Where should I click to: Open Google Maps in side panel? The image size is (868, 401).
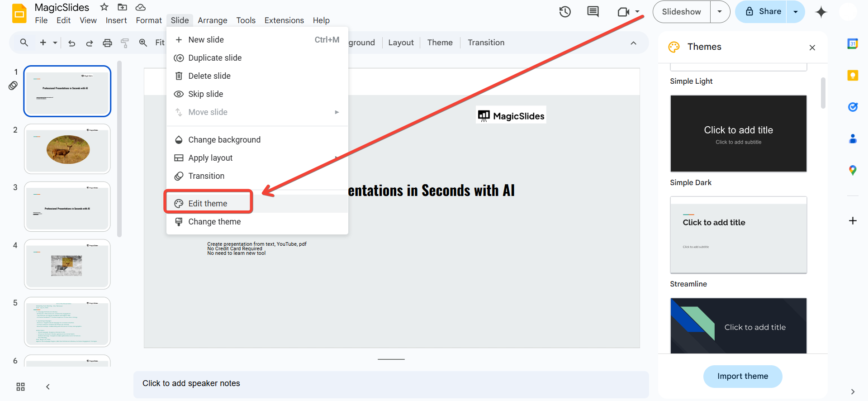853,170
